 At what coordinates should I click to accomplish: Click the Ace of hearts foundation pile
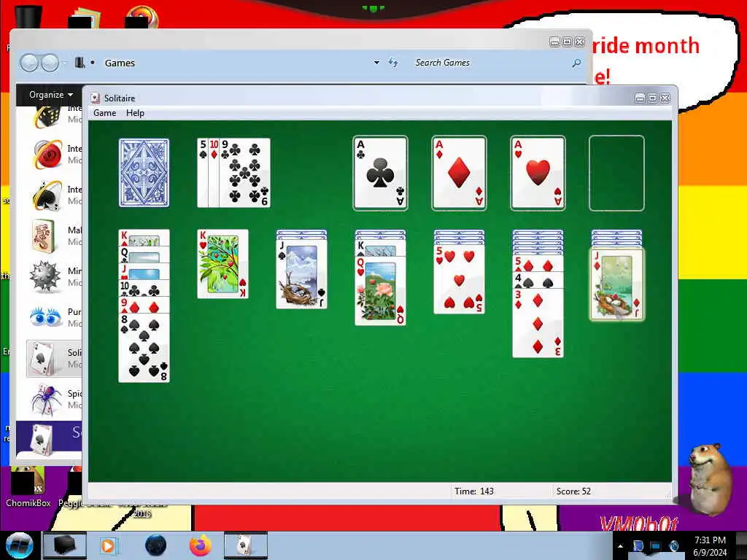click(x=538, y=174)
